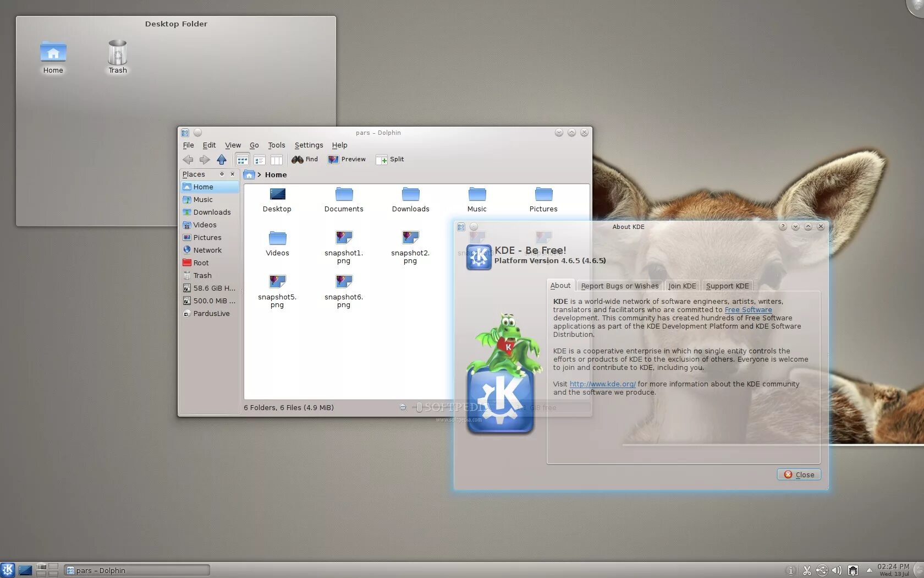Viewport: 924px width, 578px height.
Task: Select Network in the Places panel
Action: [210, 250]
